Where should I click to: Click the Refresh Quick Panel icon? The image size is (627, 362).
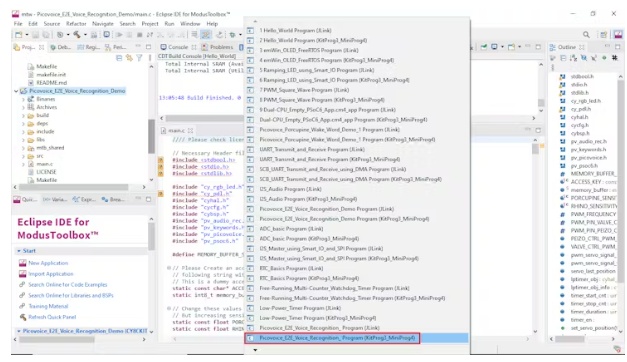click(x=23, y=317)
